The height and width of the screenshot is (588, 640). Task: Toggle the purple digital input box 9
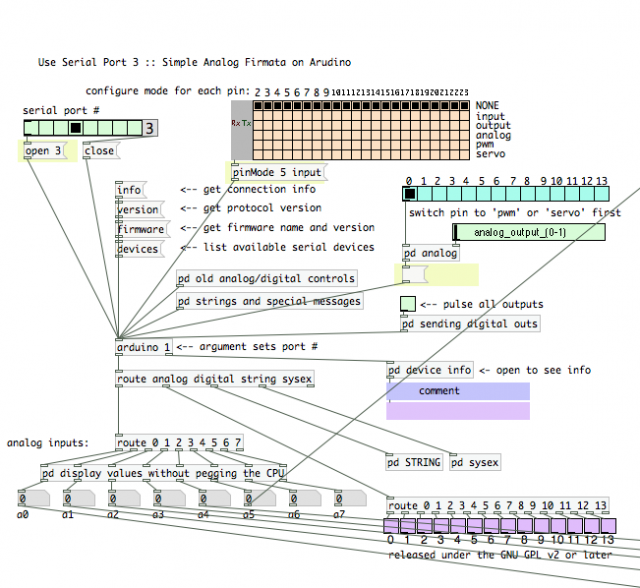click(x=541, y=526)
